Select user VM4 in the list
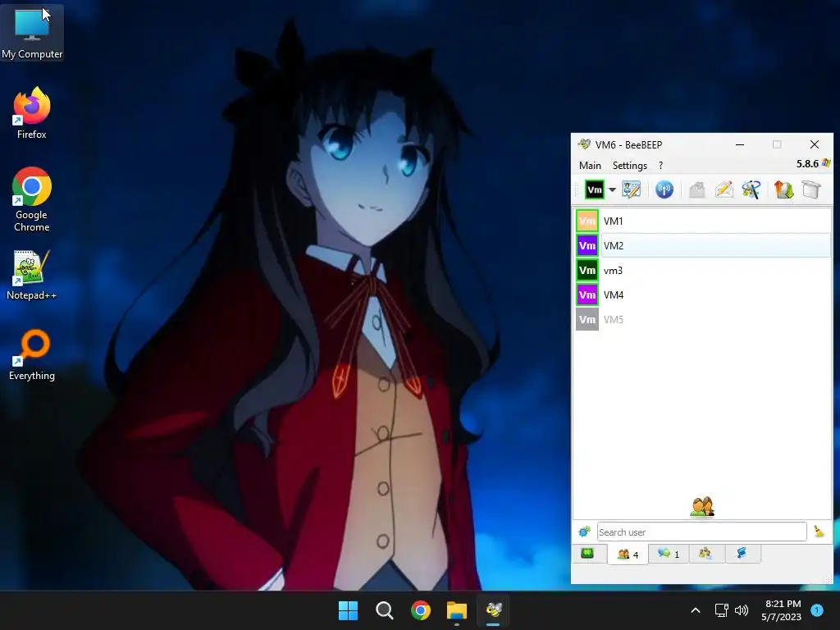This screenshot has height=630, width=840. tap(702, 294)
